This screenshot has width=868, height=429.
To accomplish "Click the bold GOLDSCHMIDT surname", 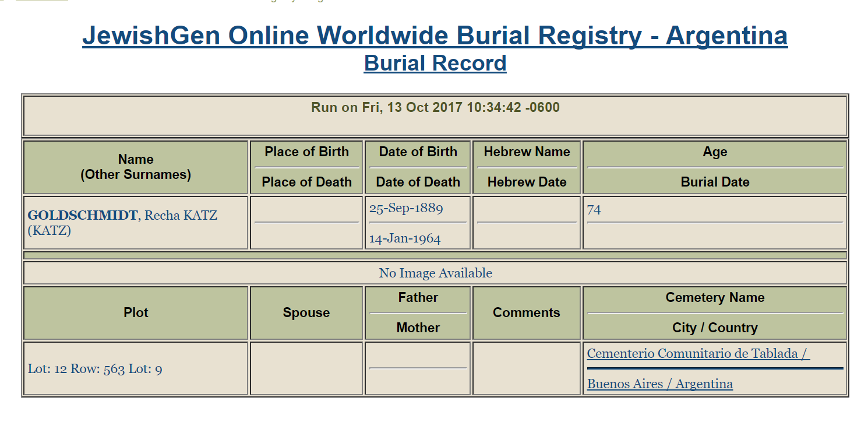I will click(83, 216).
